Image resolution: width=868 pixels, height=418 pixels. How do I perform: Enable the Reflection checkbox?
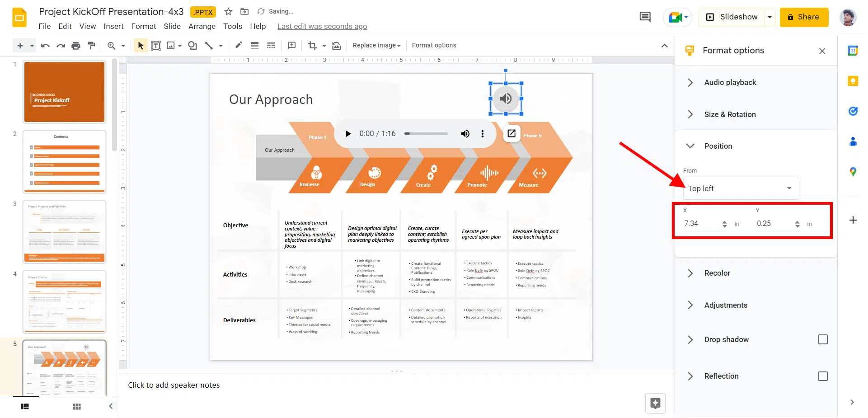pyautogui.click(x=823, y=376)
